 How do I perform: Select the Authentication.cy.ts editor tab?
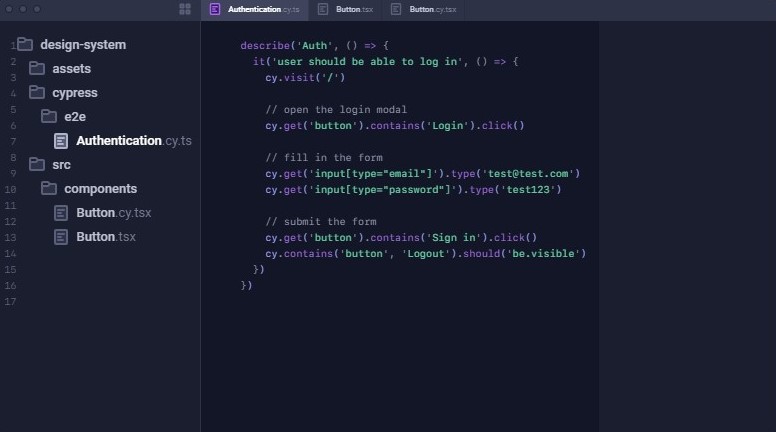coord(262,9)
